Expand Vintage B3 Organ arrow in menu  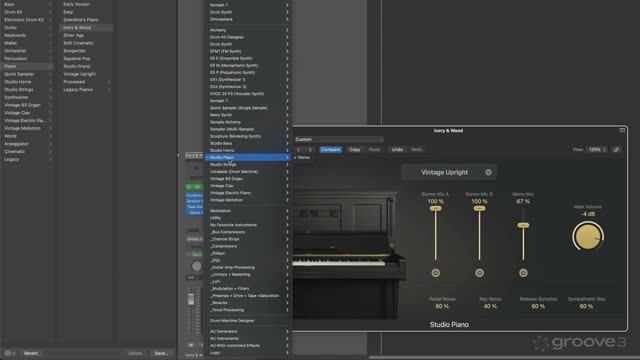tap(287, 179)
